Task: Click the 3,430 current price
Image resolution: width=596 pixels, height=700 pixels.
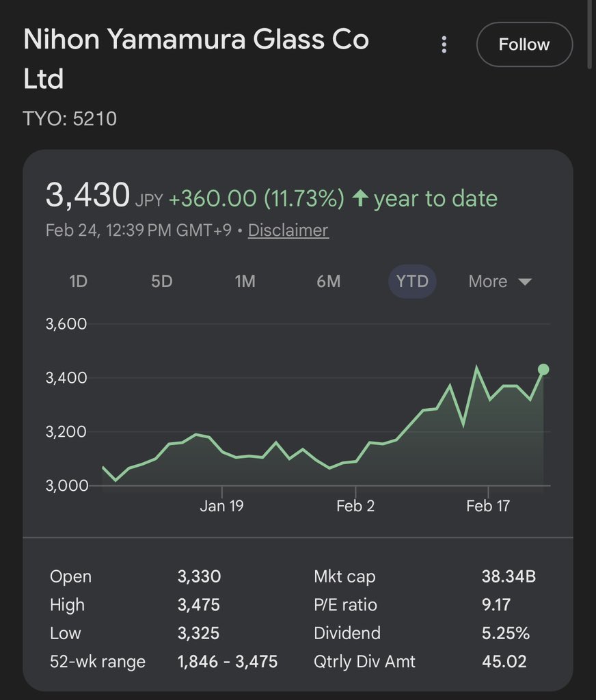Action: click(x=88, y=195)
